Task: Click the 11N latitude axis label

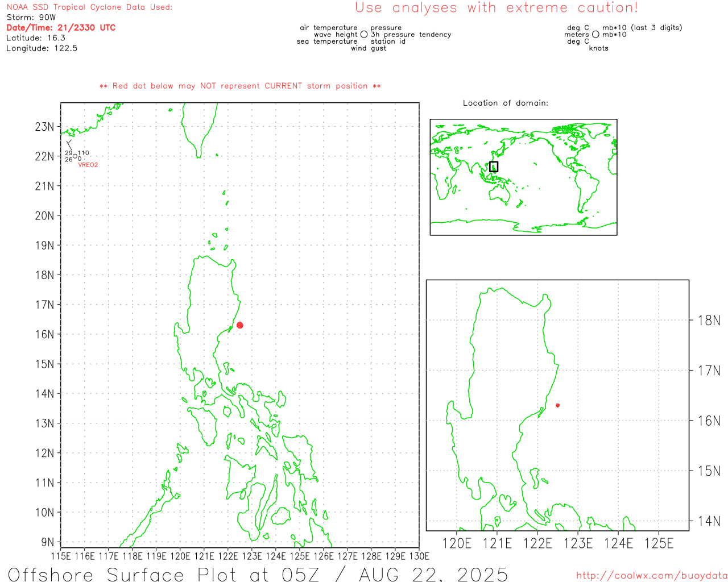Action: [x=44, y=483]
